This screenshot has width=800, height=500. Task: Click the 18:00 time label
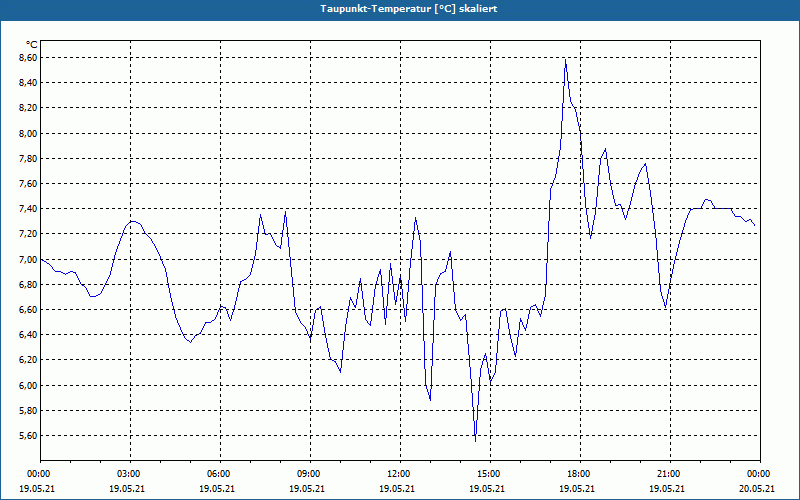[x=579, y=474]
